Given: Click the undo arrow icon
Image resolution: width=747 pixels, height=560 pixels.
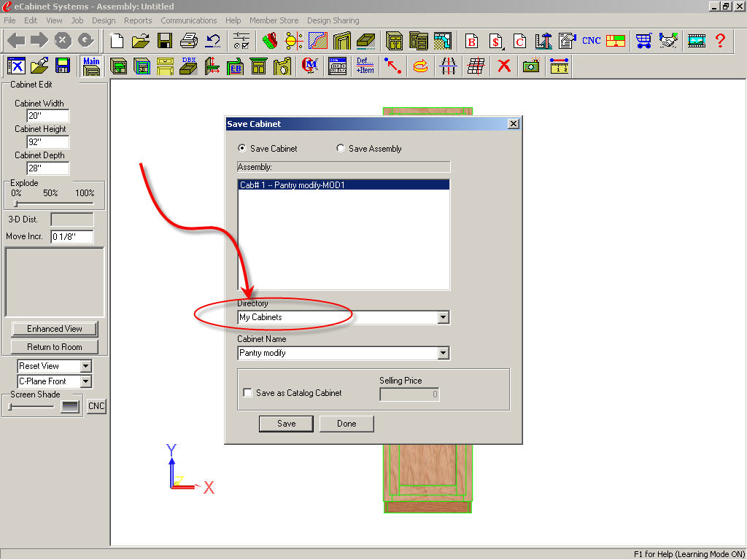Looking at the screenshot, I should click(212, 41).
